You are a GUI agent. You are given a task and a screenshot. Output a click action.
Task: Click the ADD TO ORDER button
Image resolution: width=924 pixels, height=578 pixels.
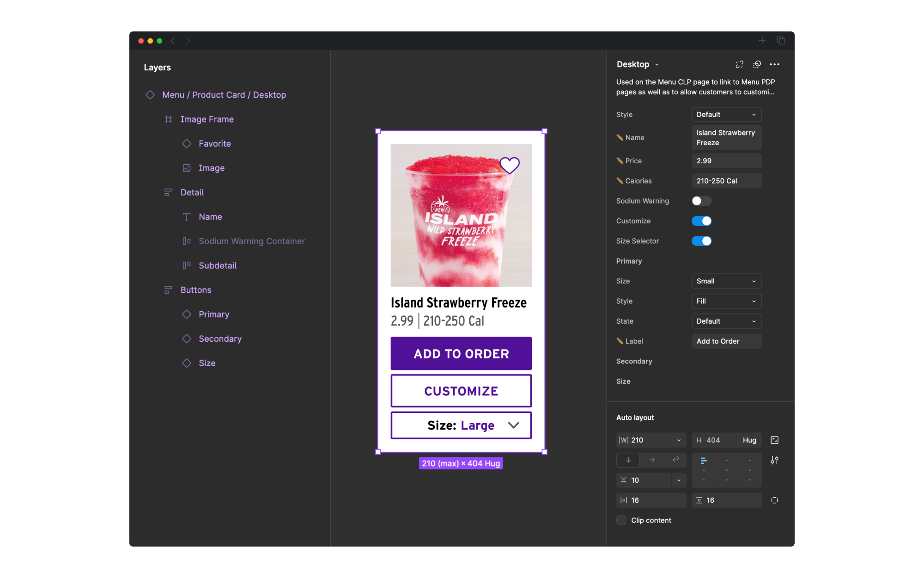click(461, 353)
